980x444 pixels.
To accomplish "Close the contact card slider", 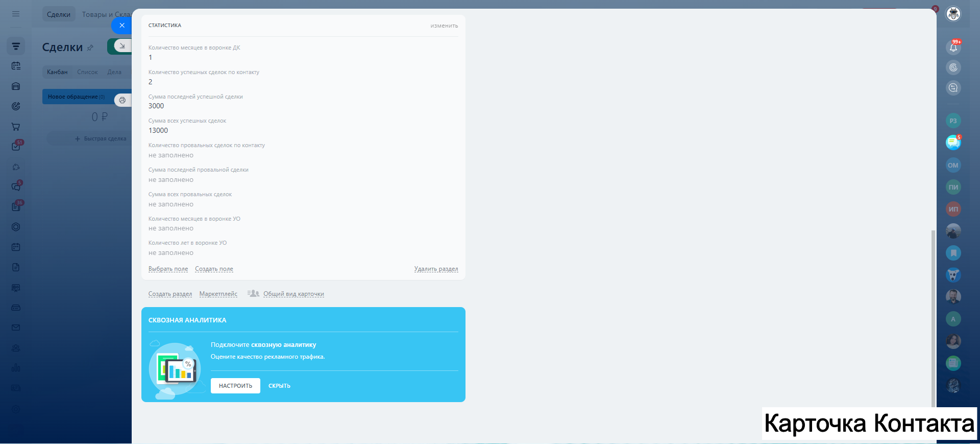I will pos(121,25).
